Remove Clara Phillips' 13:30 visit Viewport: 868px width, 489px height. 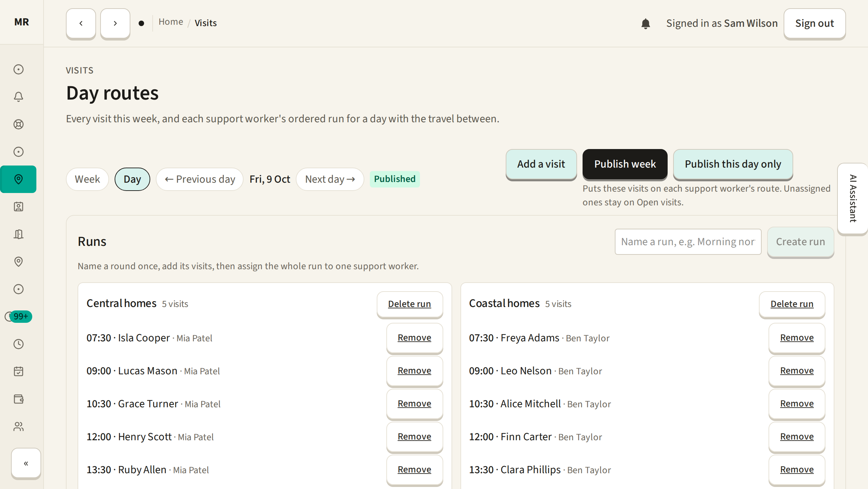point(797,470)
